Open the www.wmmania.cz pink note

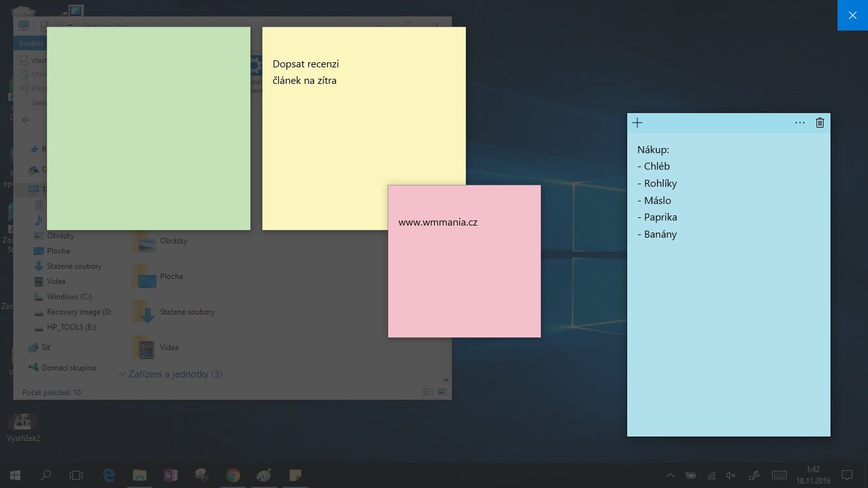(465, 261)
